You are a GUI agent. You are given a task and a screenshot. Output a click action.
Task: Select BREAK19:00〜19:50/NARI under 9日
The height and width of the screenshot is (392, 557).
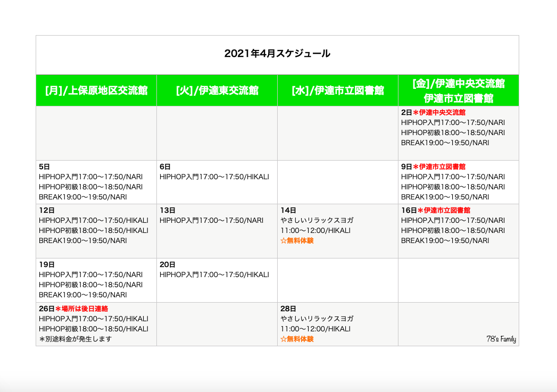pos(445,197)
